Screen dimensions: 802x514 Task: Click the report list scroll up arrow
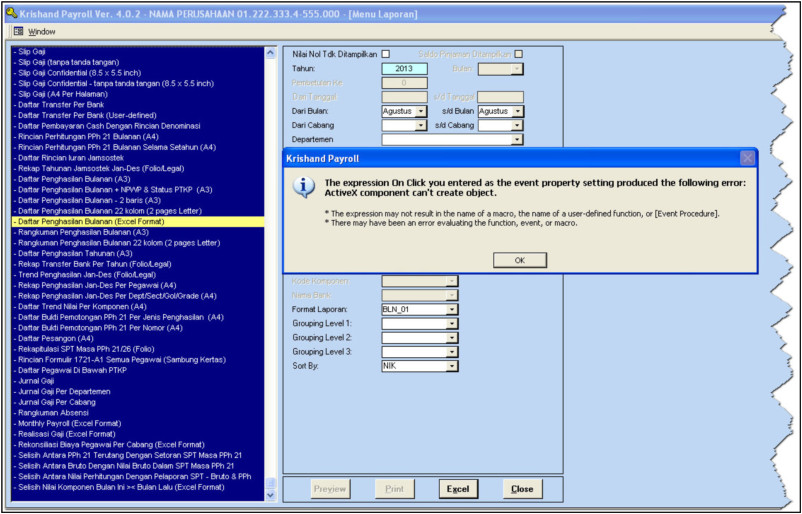point(271,53)
